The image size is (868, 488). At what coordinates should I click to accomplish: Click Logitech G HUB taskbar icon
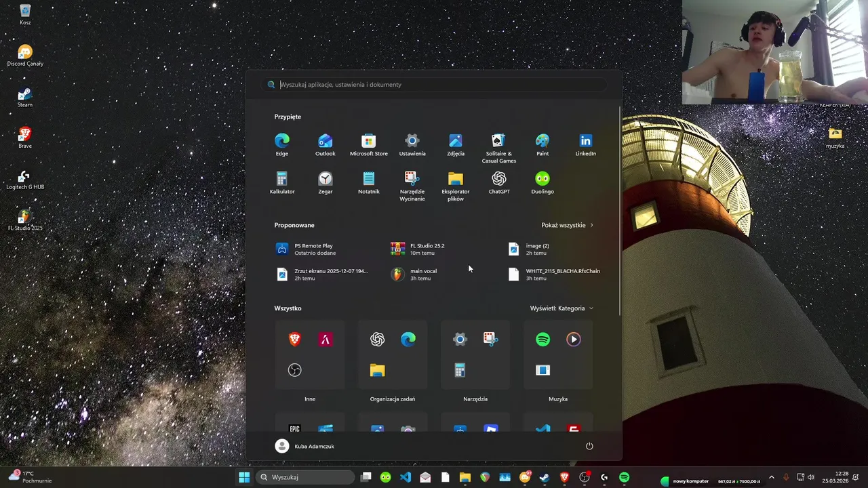coord(604,477)
